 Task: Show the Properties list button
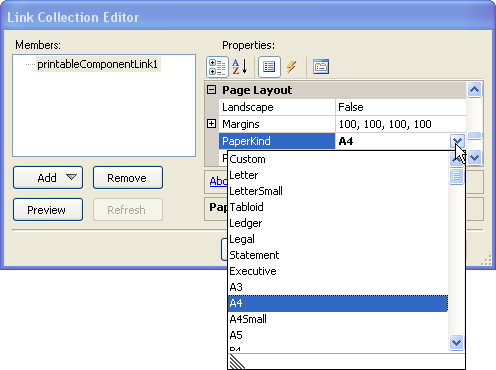[269, 67]
